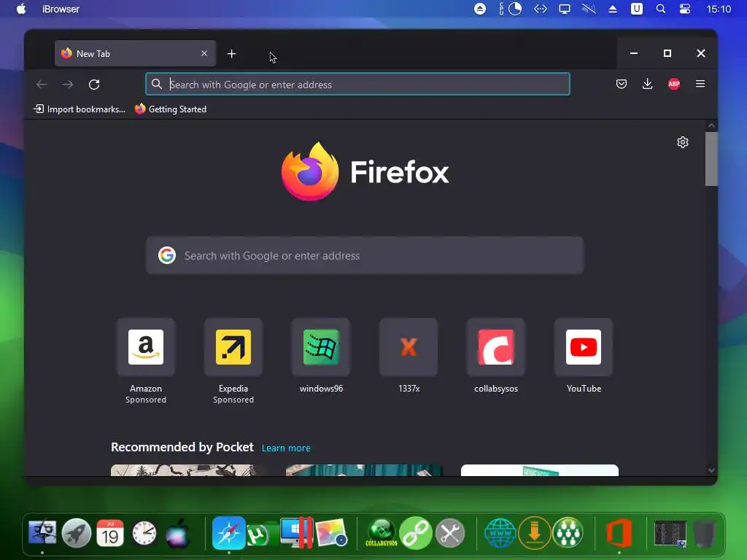Click the page scrollbar thumb

pos(711,159)
